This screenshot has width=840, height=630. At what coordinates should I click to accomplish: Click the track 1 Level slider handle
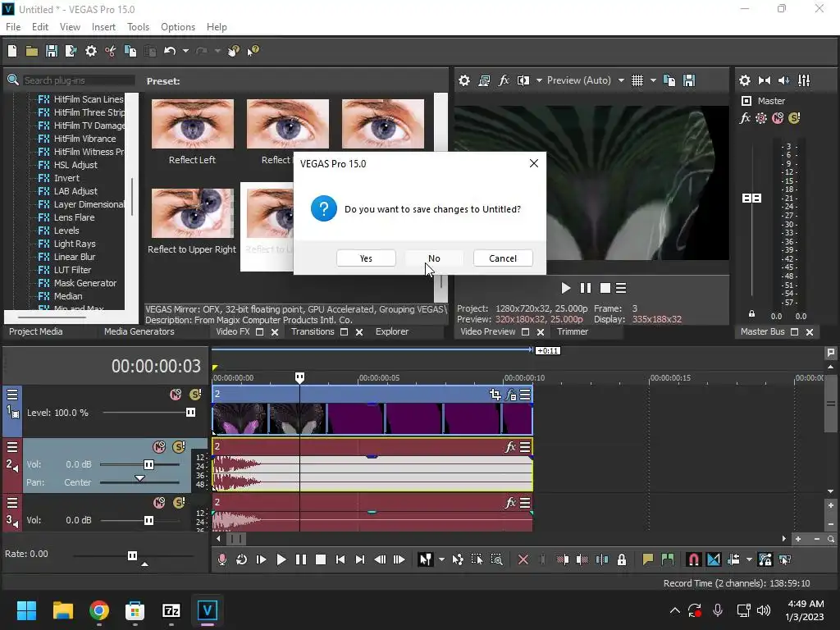190,413
